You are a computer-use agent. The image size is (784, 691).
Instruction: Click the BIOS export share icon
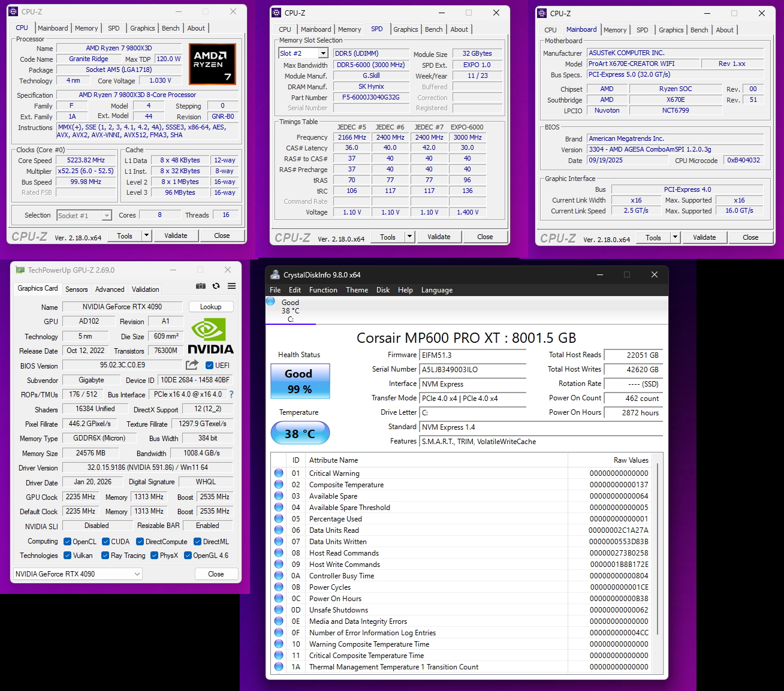192,365
